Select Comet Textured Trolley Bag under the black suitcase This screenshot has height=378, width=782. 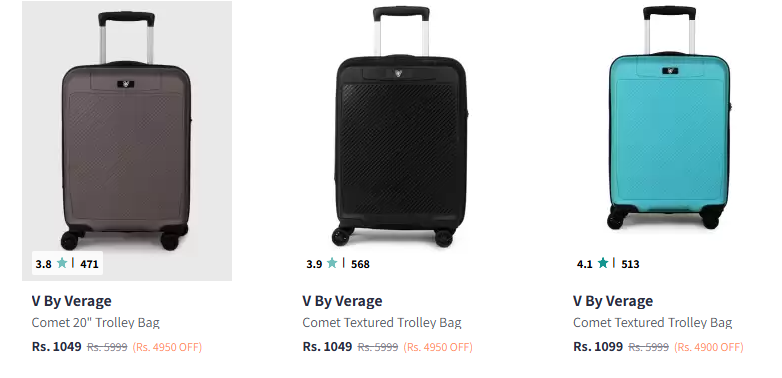(x=382, y=323)
